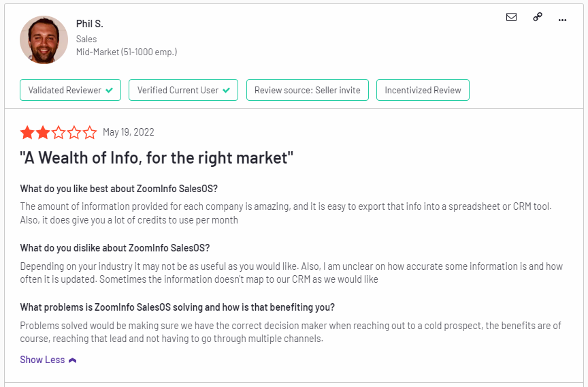588x387 pixels.
Task: Click the Verified Current User checkmark icon
Action: 226,90
